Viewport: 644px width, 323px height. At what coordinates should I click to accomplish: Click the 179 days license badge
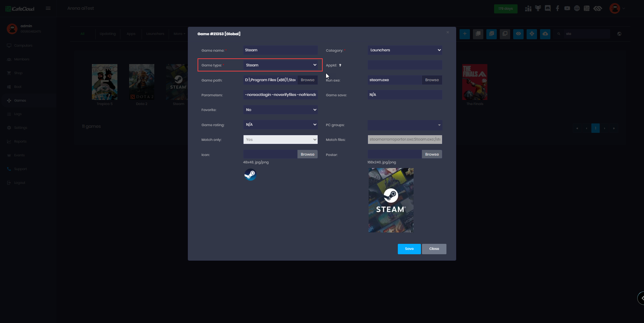[505, 9]
